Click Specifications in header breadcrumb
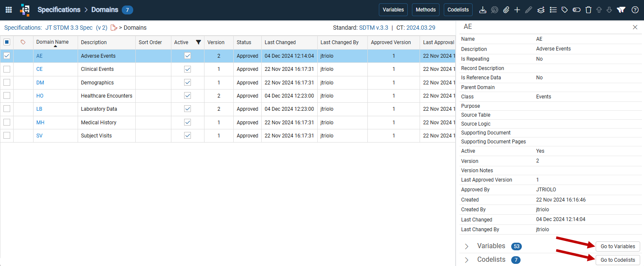The width and height of the screenshot is (644, 266). tap(59, 9)
